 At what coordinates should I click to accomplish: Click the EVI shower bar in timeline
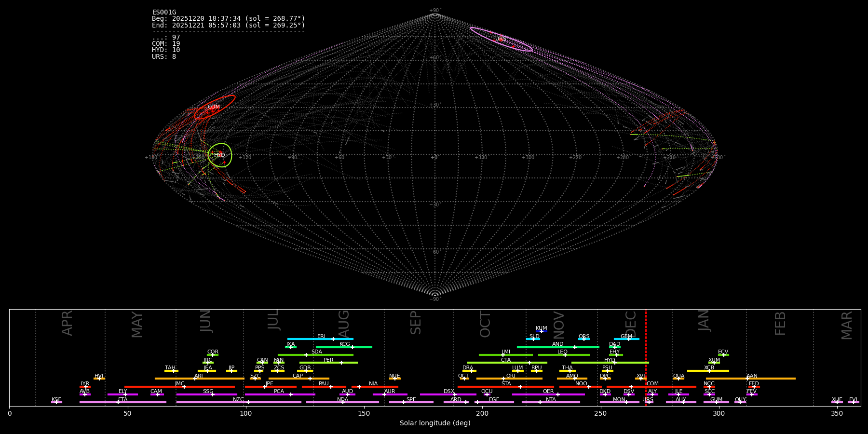pos(854,402)
